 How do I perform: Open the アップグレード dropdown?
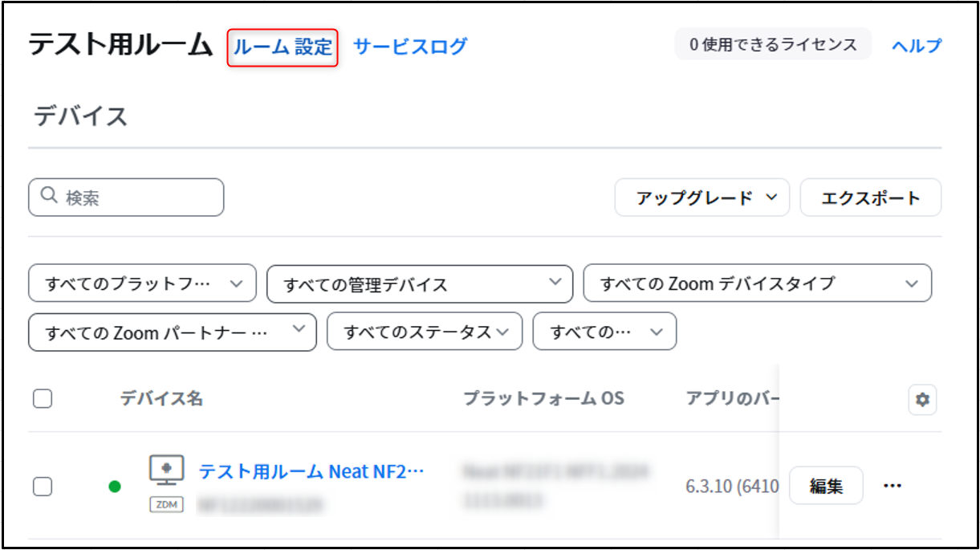pyautogui.click(x=702, y=198)
